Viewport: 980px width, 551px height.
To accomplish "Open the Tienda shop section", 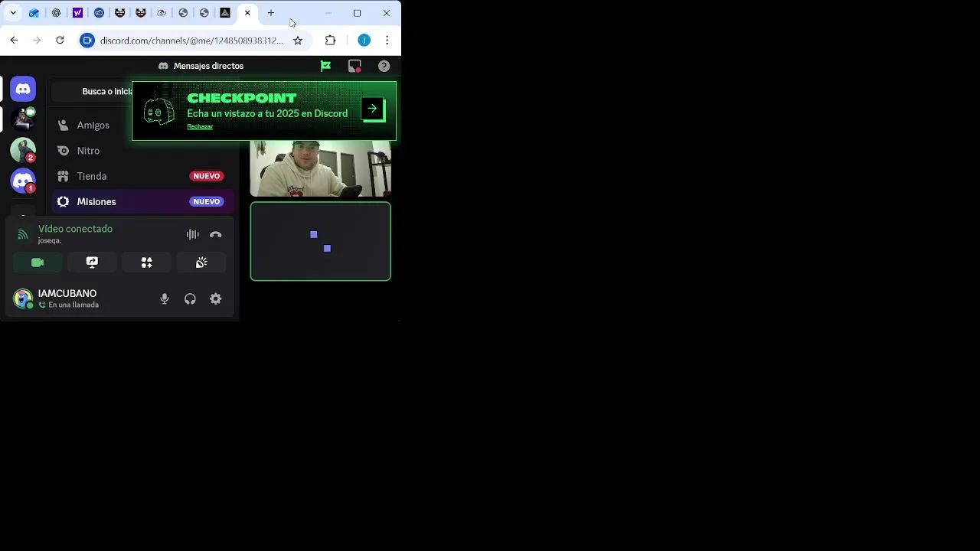I will (x=142, y=176).
